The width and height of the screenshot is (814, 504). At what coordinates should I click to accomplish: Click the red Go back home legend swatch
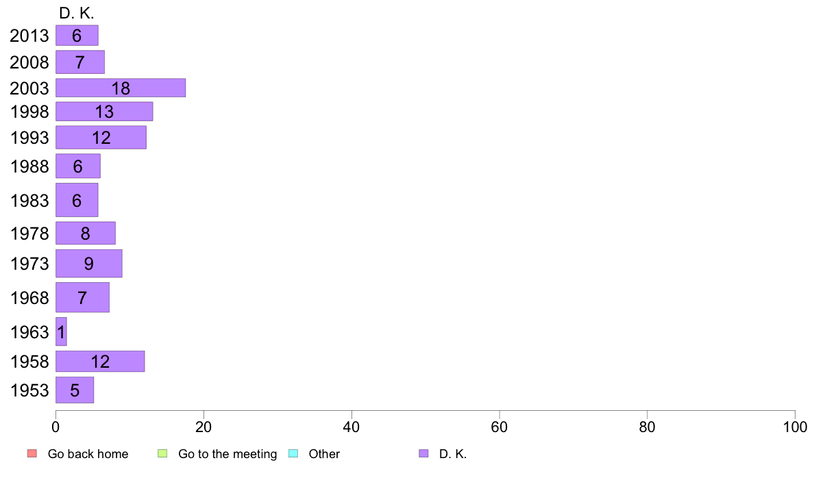pos(32,453)
